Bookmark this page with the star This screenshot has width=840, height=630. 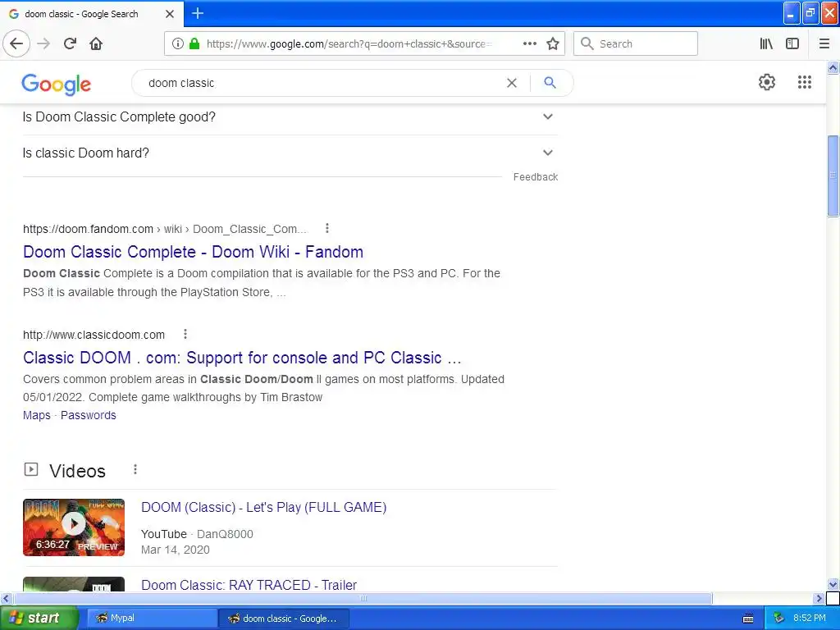pos(553,43)
